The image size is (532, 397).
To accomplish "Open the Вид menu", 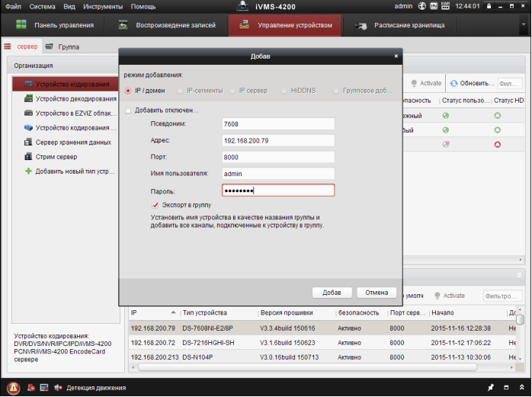I will pyautogui.click(x=69, y=6).
